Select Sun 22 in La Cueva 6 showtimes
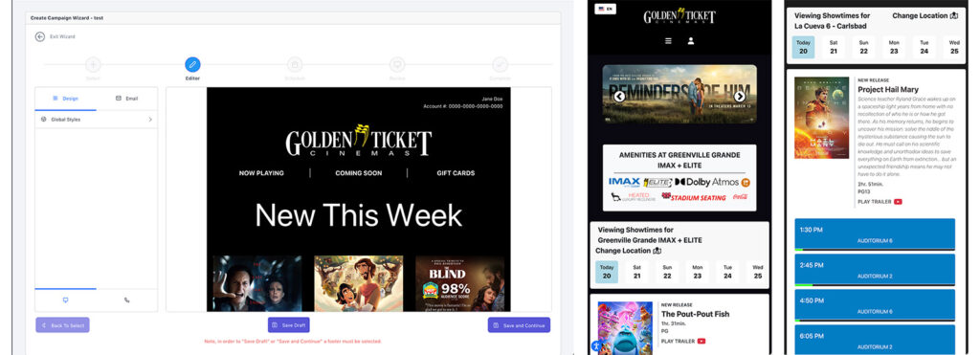Viewport: 980px width, 355px height. 864,48
